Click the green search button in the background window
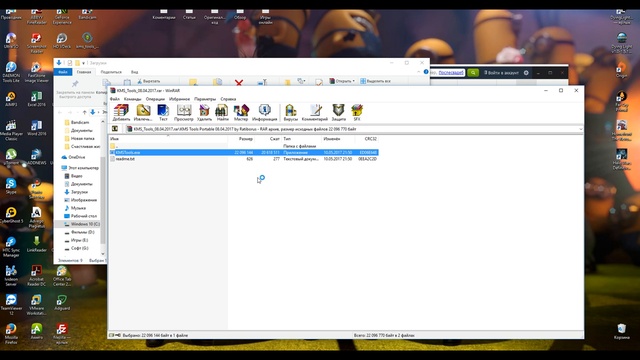640x360 pixels. (x=473, y=73)
